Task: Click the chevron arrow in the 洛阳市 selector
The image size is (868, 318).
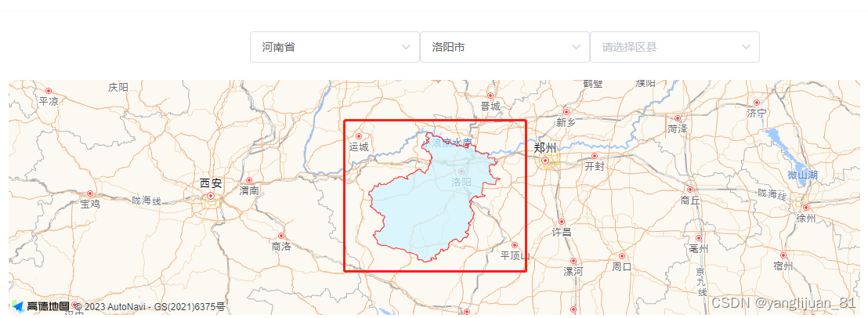Action: tap(577, 47)
